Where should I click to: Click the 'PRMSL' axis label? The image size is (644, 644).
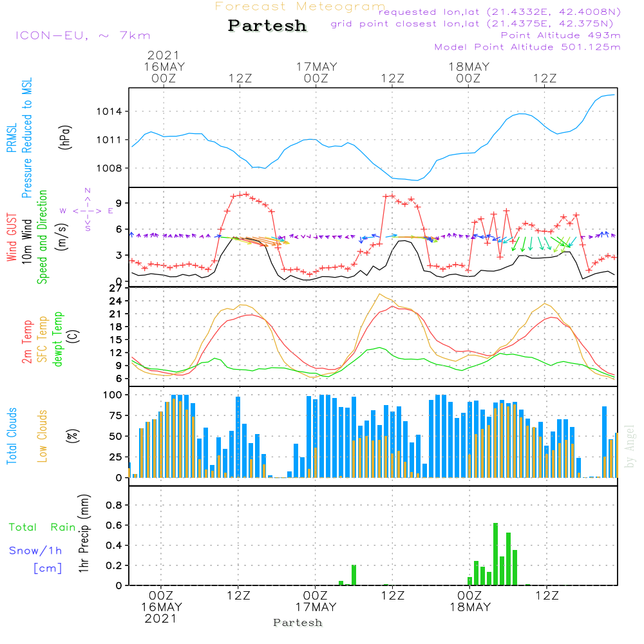pos(12,138)
